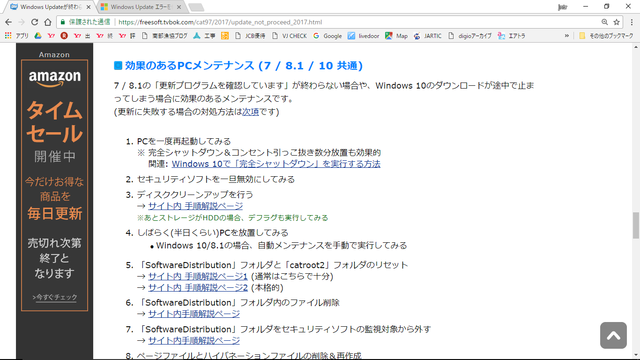Open the JCB bookmark
Viewport: 640px width, 360px height.
click(x=250, y=36)
